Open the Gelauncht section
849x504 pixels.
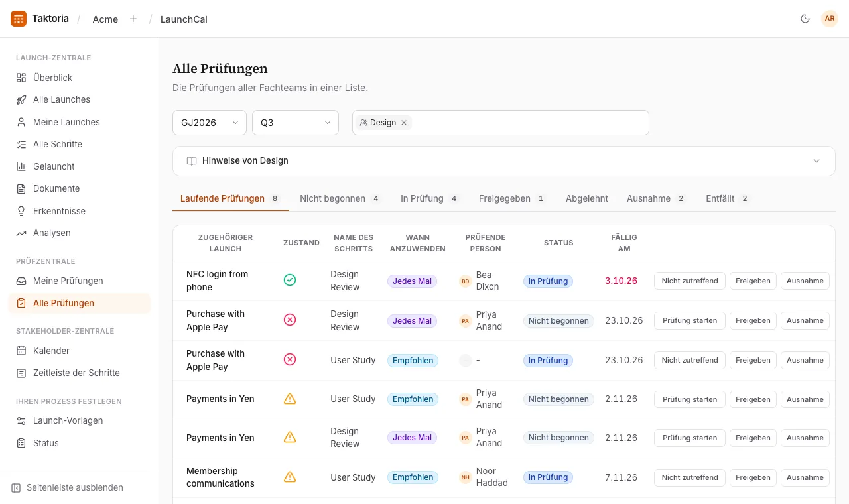(x=80, y=166)
